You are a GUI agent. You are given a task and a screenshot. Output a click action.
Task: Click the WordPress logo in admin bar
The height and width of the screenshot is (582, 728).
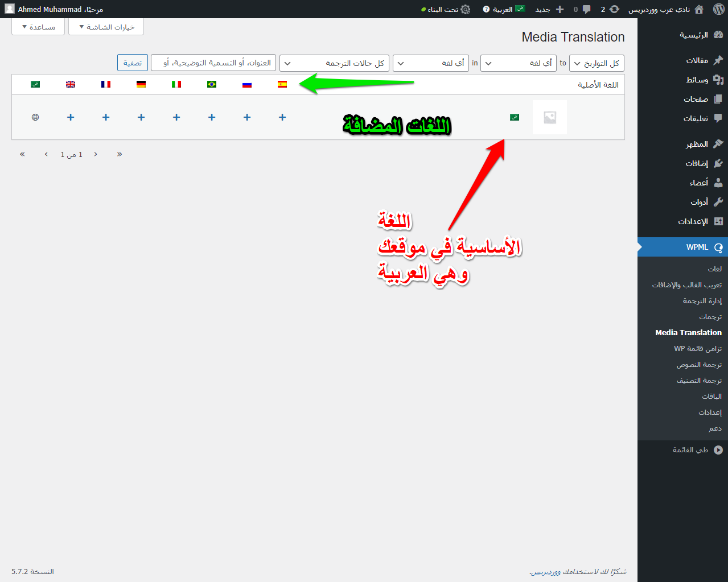719,9
